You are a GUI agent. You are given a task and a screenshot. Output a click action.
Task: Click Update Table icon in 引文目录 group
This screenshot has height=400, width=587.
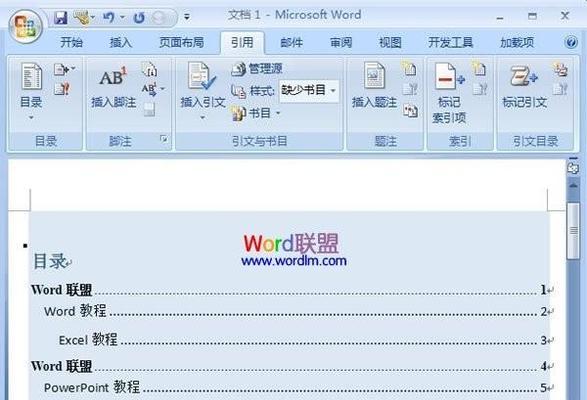[560, 89]
